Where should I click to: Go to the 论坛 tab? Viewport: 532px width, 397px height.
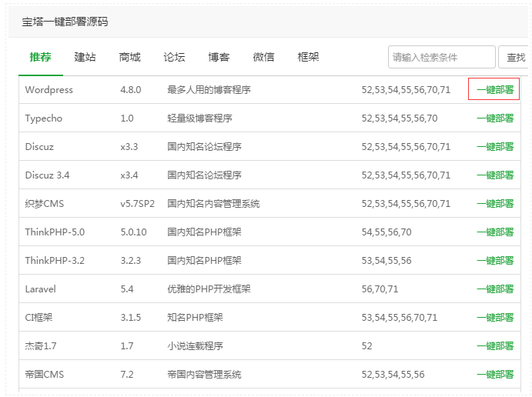[174, 57]
